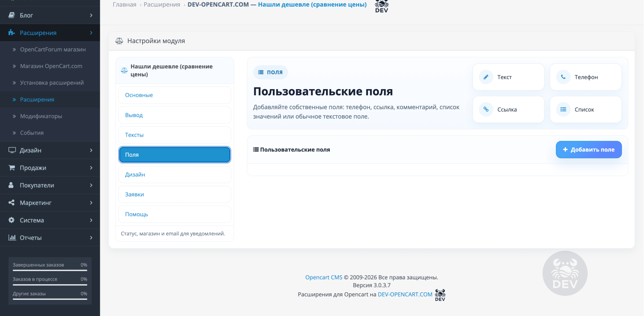Image resolution: width=644 pixels, height=316 pixels.
Task: Click the Отчеты bar chart icon
Action: [x=12, y=237]
